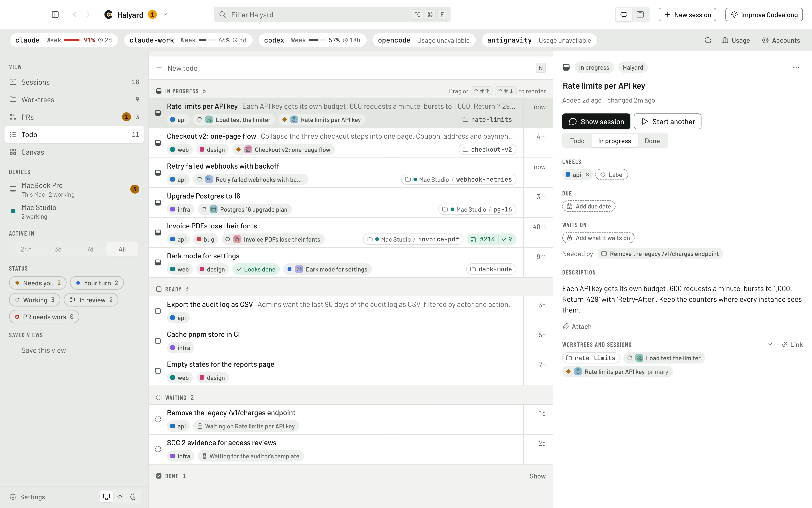Switch to light theme sun icon

120,497
